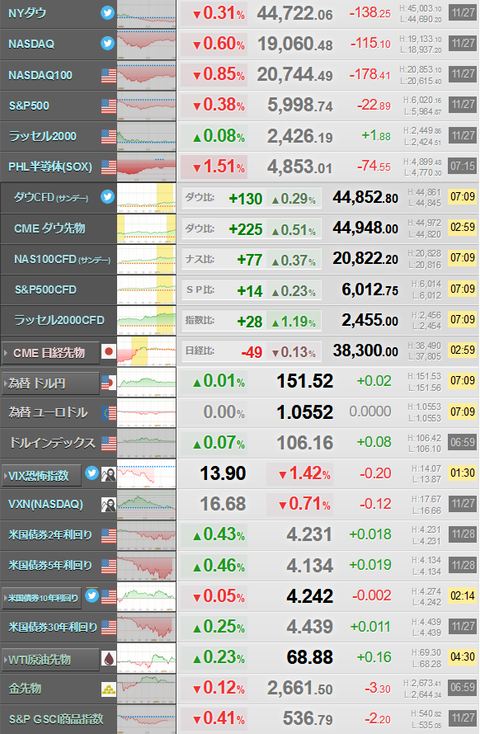Click reaper icon on VIX恐怖指数 row
This screenshot has width=480, height=734.
[x=109, y=474]
